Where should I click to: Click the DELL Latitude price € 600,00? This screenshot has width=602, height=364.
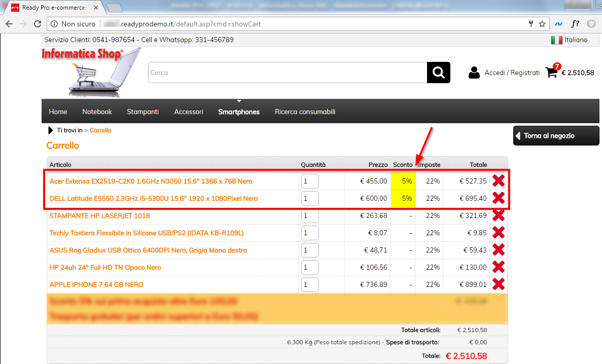(374, 199)
